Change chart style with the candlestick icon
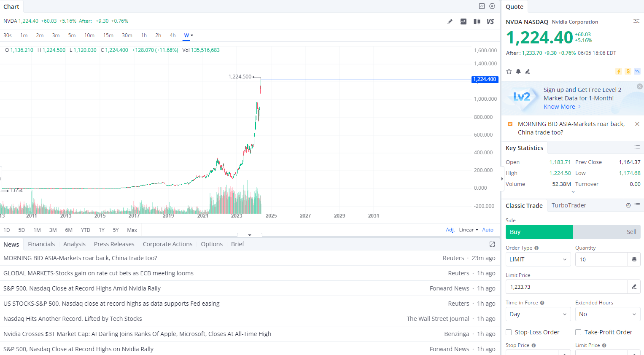Screen dimensions: 644x355 pyautogui.click(x=477, y=22)
